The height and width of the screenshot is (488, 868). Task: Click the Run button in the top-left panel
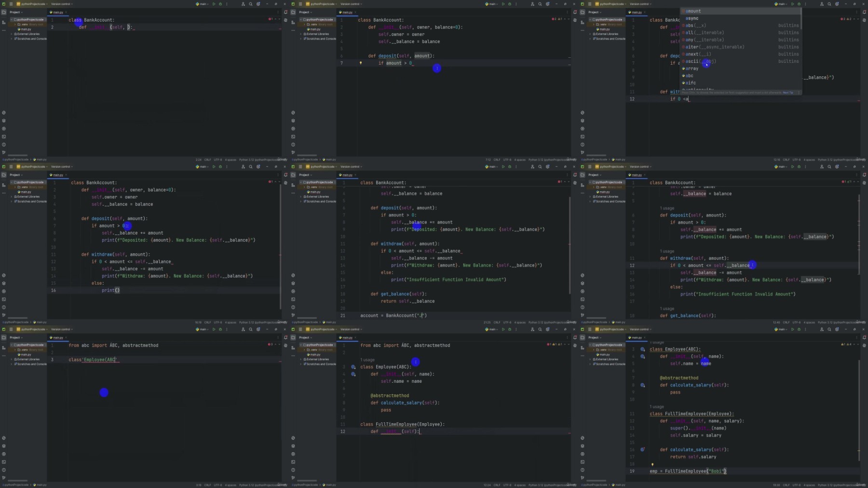coord(214,4)
